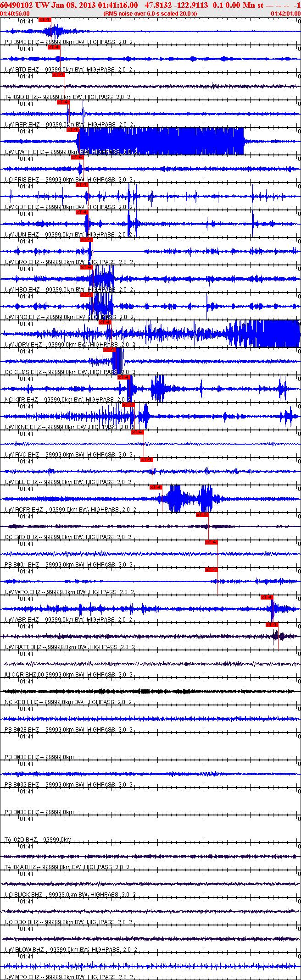Click the red pick flag on UW.PCFR trace

(156, 487)
